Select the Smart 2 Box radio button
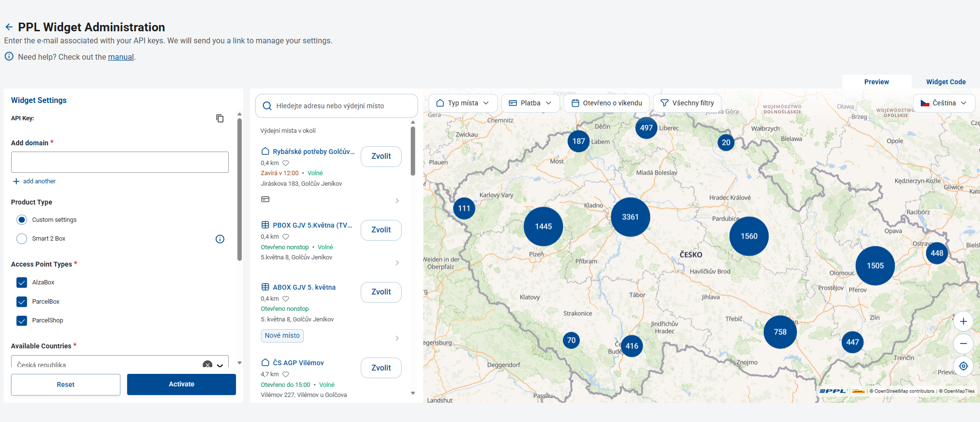This screenshot has width=980, height=422. (x=22, y=239)
